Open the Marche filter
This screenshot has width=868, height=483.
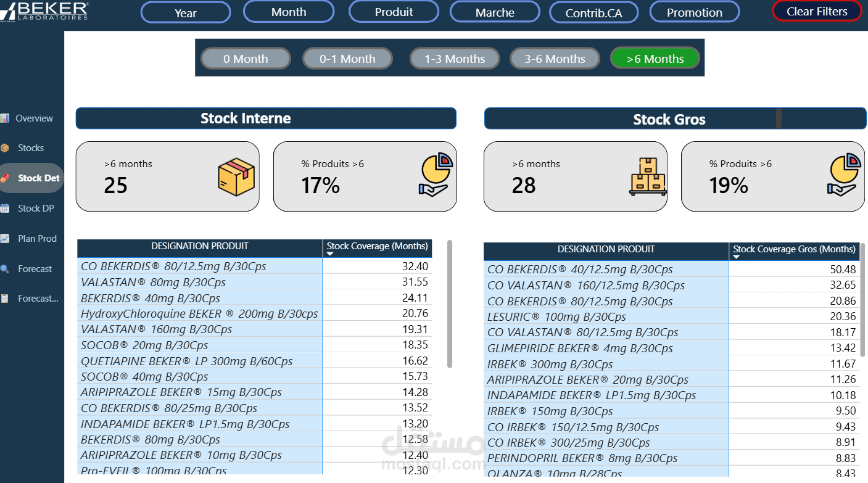point(495,12)
